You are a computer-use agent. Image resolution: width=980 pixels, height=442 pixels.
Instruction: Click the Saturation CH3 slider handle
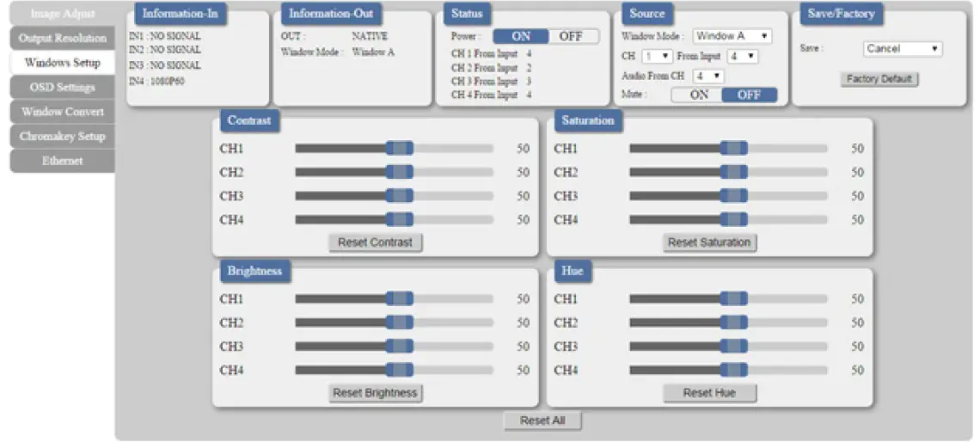click(x=734, y=196)
